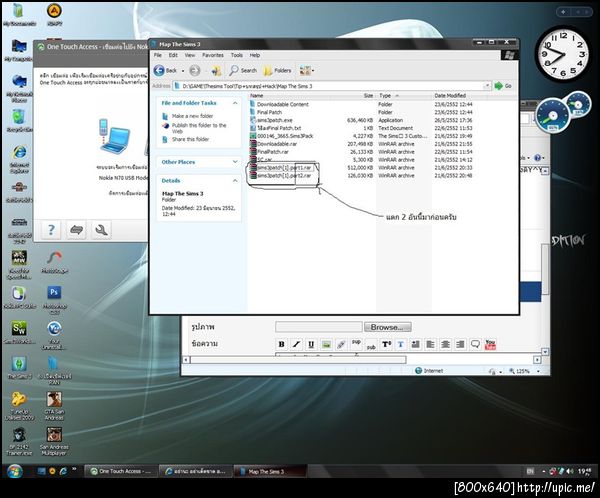Sort by the Date Modified column header
This screenshot has width=600, height=498.
[x=450, y=95]
